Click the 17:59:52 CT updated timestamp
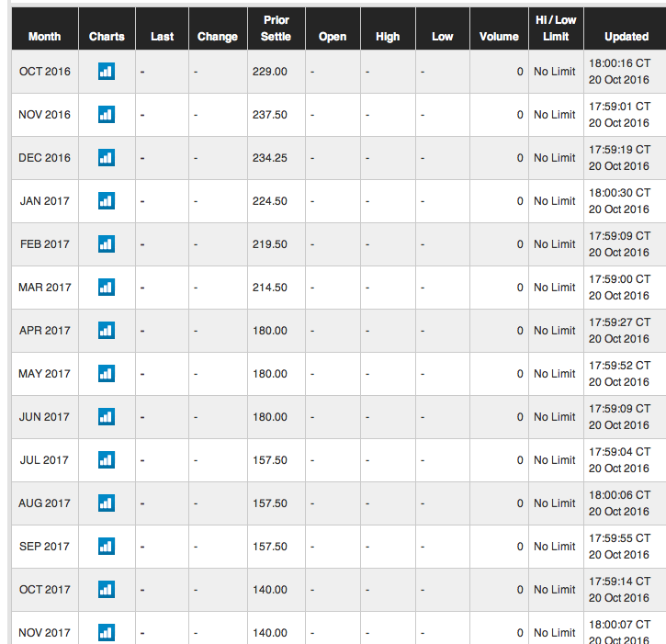 [x=619, y=366]
